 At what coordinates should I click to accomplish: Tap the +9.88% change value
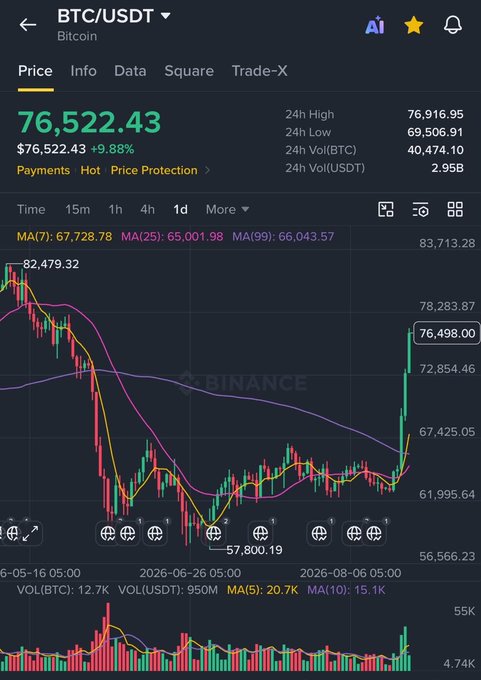112,150
